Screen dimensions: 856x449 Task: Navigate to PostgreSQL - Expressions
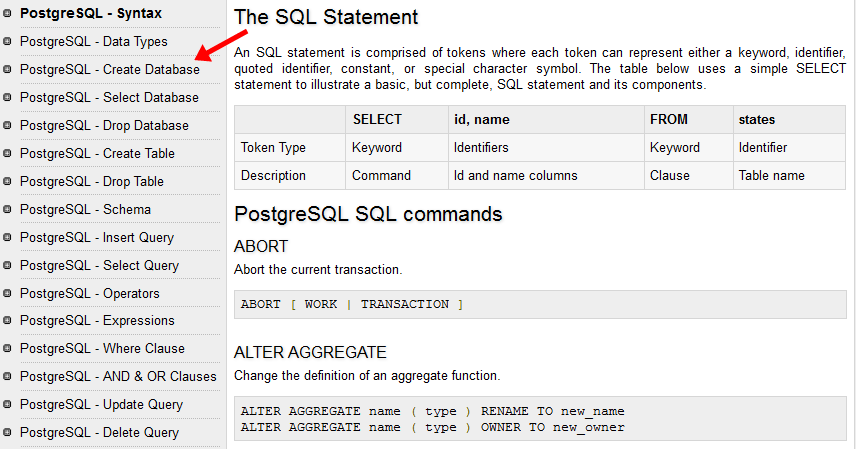[97, 321]
